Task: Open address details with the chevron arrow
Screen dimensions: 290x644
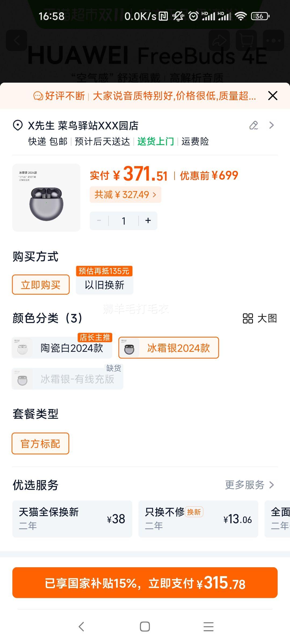Action: tap(271, 125)
